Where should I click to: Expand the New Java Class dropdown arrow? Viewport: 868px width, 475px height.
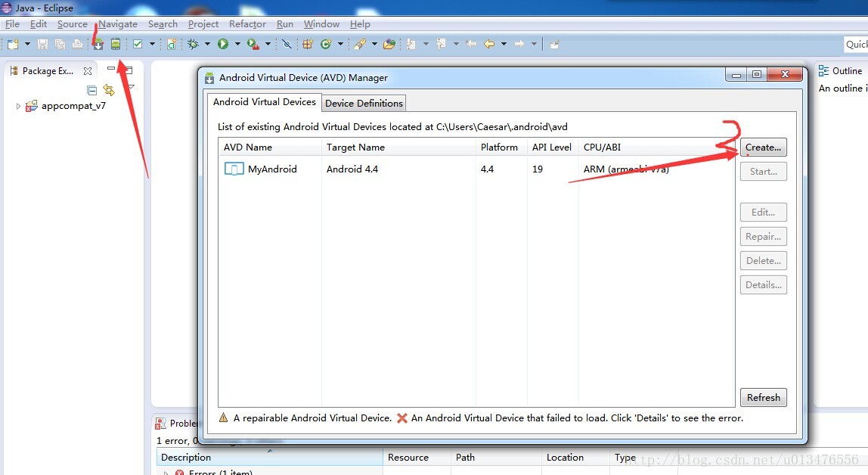(340, 45)
